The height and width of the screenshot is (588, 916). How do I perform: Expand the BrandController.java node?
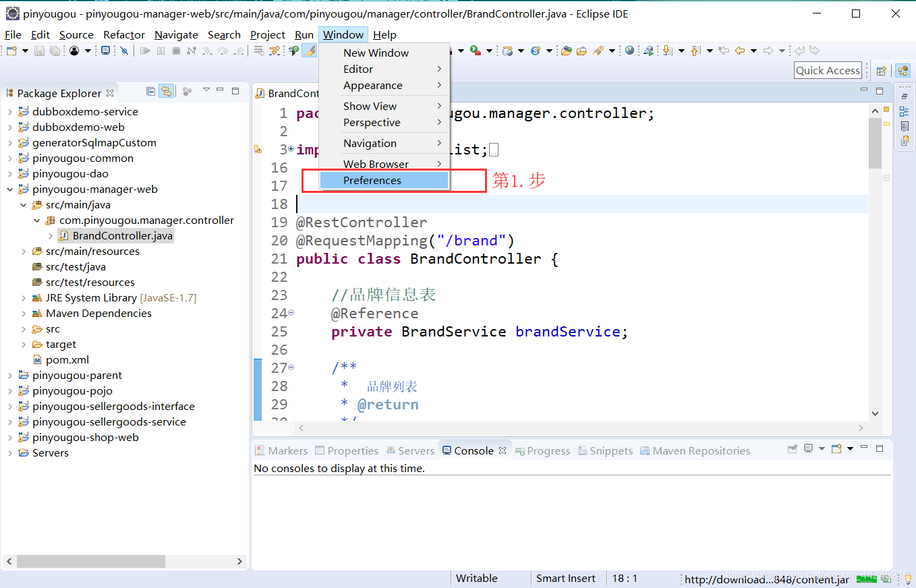tap(51, 236)
